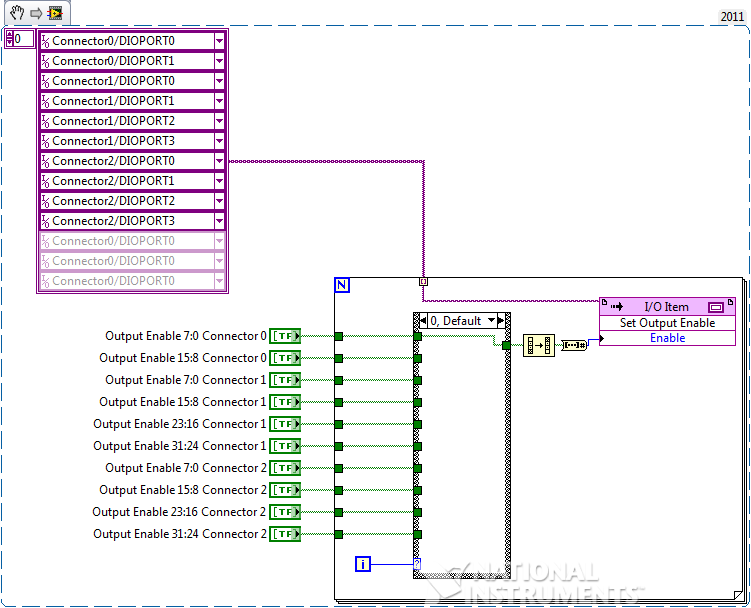This screenshot has height=608, width=751.
Task: Click the Enable parameter of the I/O node
Action: (668, 338)
